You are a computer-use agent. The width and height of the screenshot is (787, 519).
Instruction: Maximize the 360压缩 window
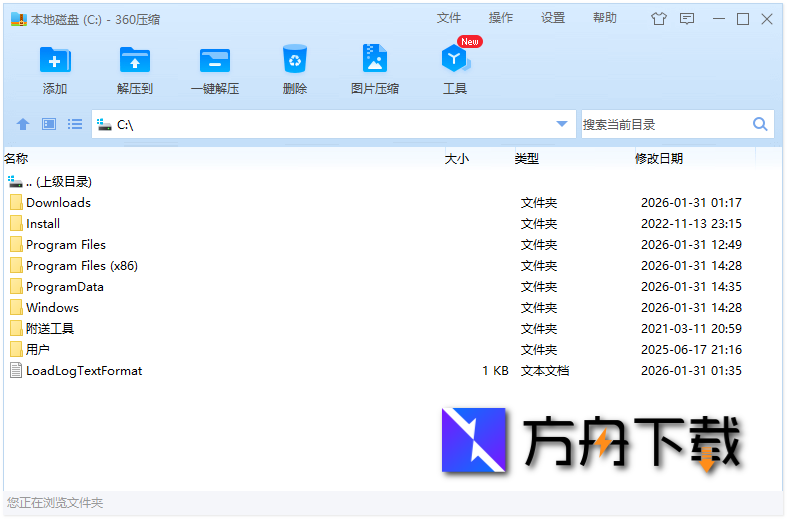[743, 19]
